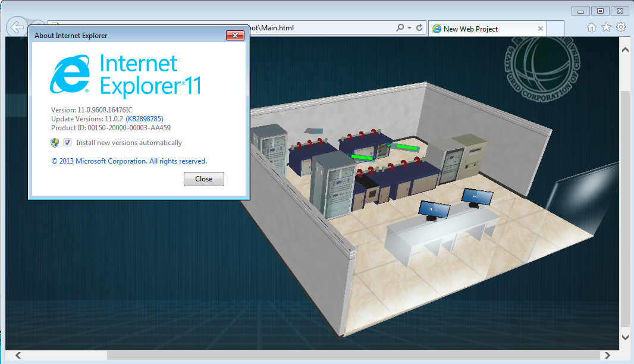
Task: Click the right monitor on the desk
Action: click(477, 197)
